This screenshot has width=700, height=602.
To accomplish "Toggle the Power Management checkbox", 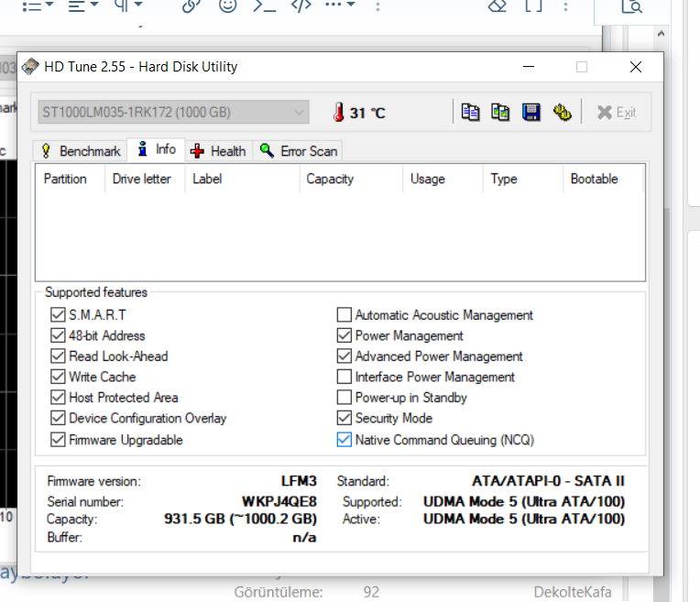I will point(345,335).
